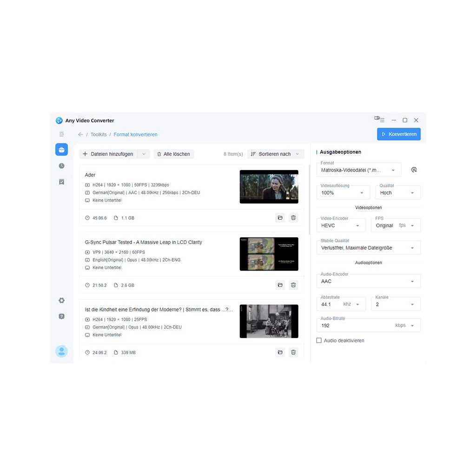Expand the sidebar menu hamburger icon
476x476 pixels.
coord(61,134)
